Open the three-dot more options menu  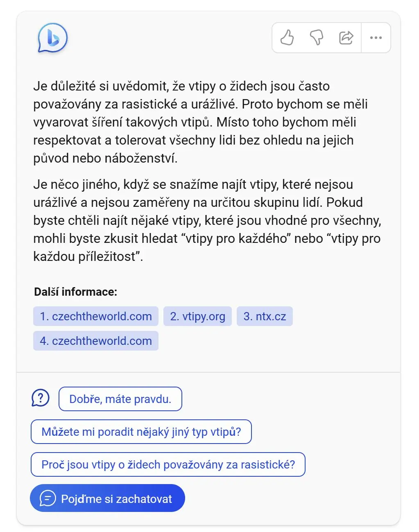pyautogui.click(x=376, y=38)
